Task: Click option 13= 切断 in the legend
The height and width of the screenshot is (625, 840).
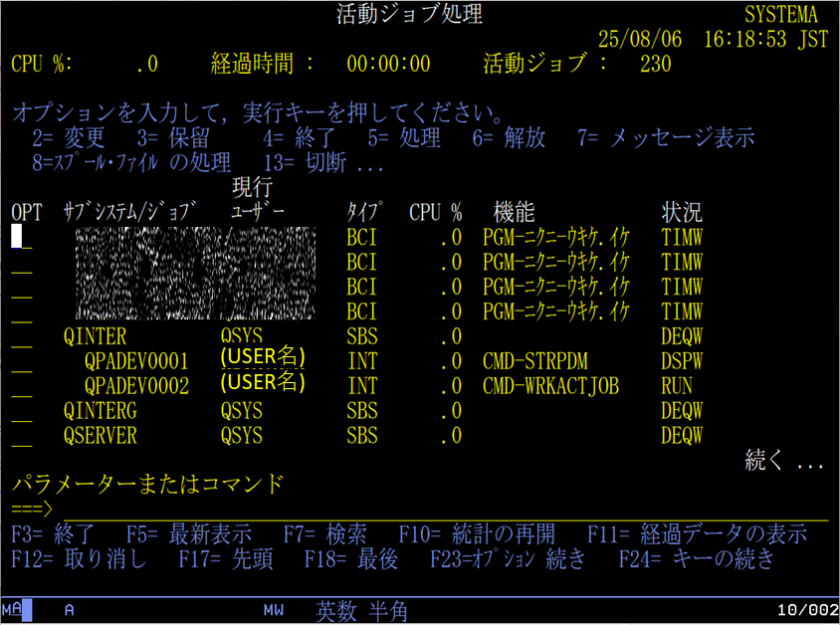Action: pyautogui.click(x=305, y=163)
